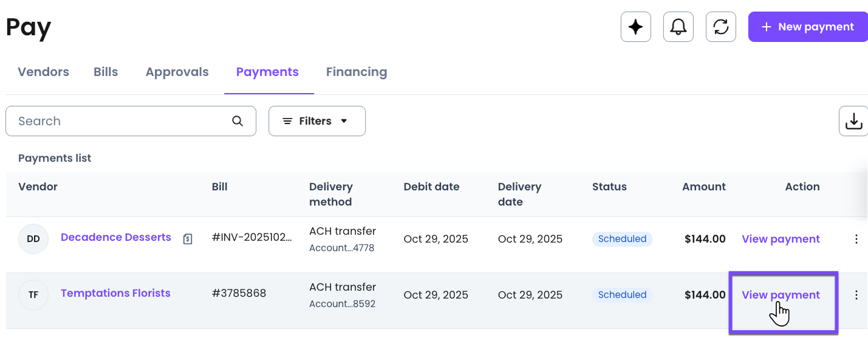Open the Decadence Desserts vendor link

(116, 237)
